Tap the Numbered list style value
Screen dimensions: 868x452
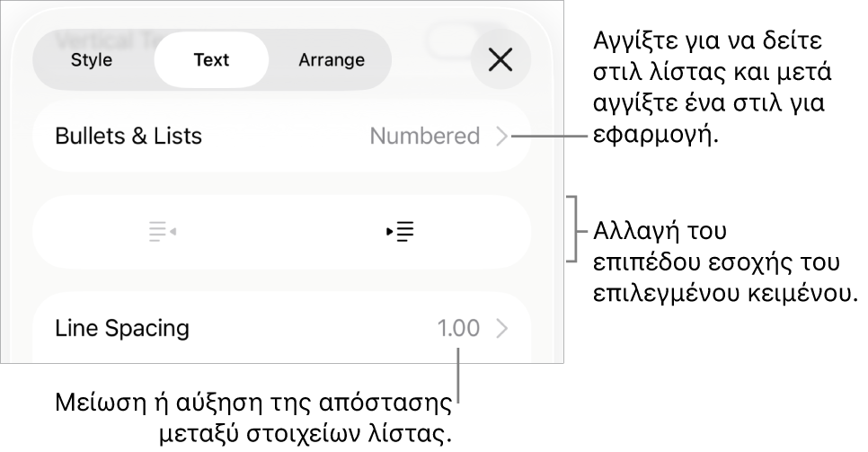[x=425, y=137]
